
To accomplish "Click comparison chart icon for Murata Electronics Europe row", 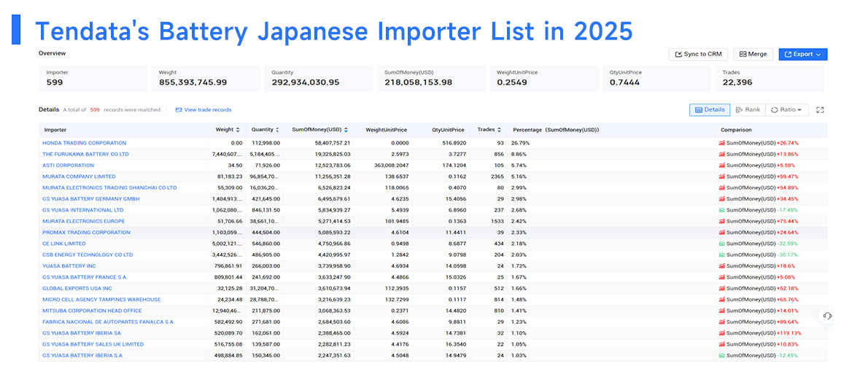I will (x=722, y=221).
